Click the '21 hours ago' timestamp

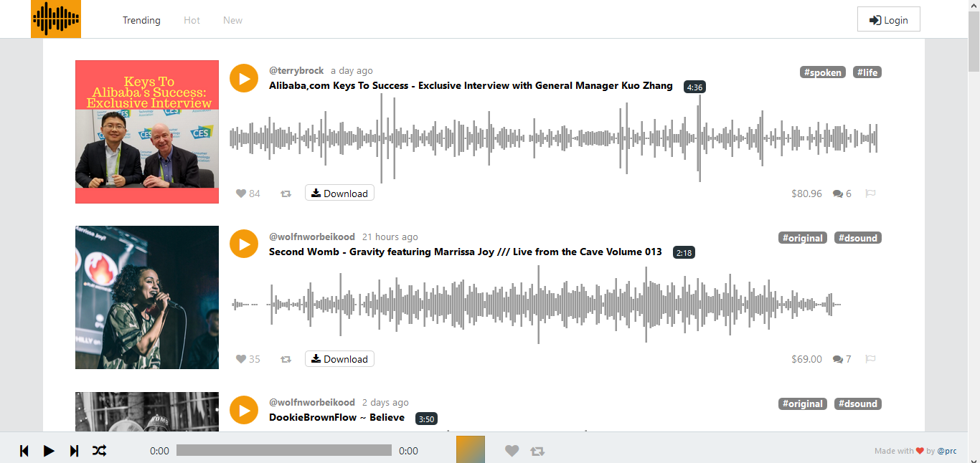pos(390,237)
